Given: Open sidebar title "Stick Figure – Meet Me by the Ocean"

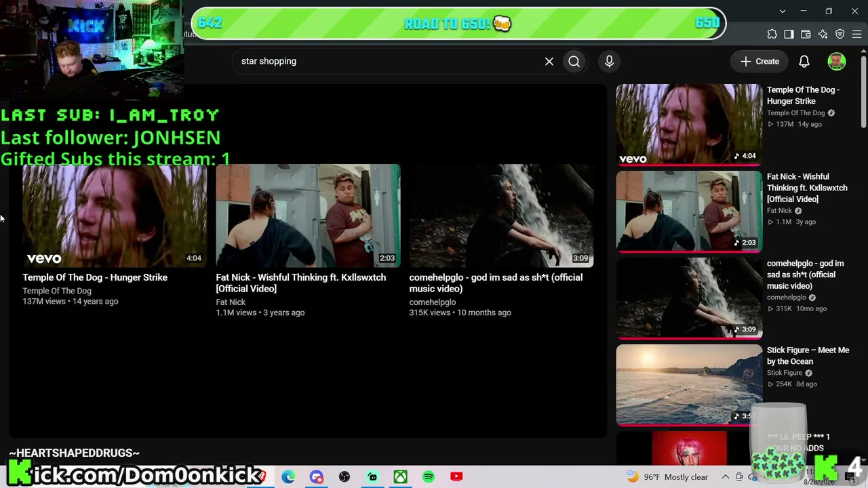Looking at the screenshot, I should [808, 356].
